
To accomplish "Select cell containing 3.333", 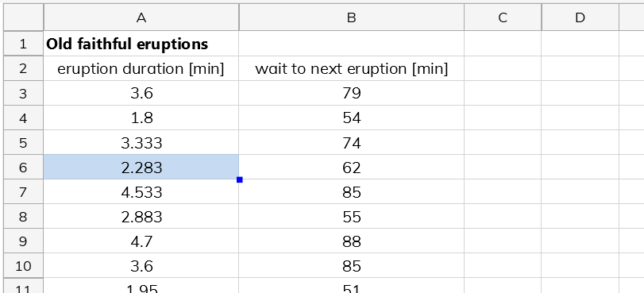I will (x=141, y=143).
